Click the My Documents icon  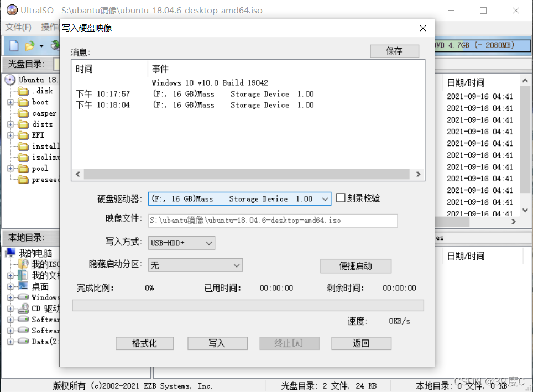pos(23,275)
